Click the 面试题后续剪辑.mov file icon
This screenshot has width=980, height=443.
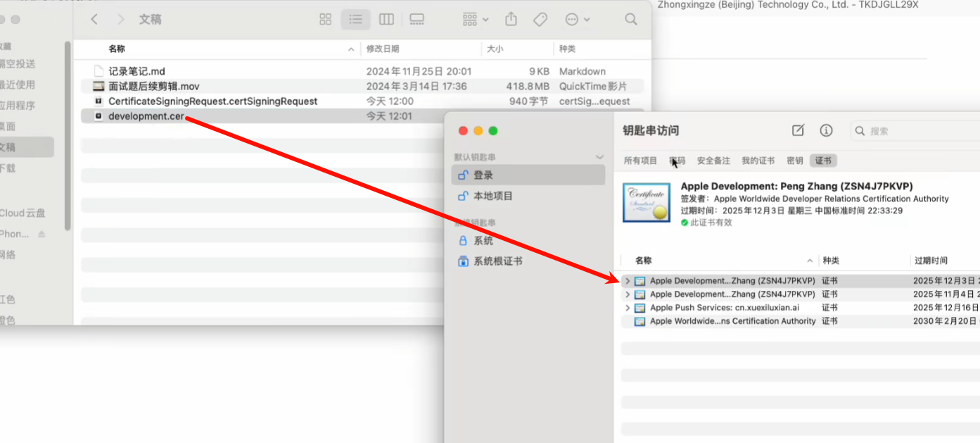coord(98,87)
